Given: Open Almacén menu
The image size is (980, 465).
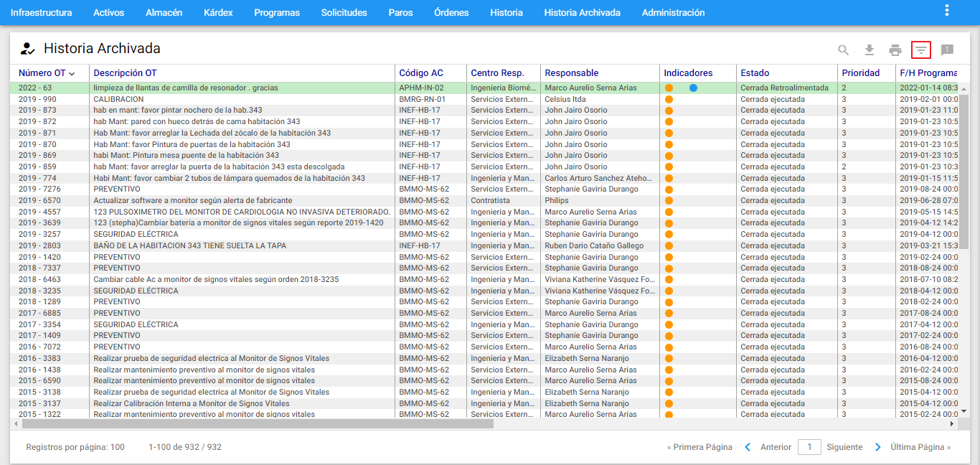Looking at the screenshot, I should [x=164, y=13].
